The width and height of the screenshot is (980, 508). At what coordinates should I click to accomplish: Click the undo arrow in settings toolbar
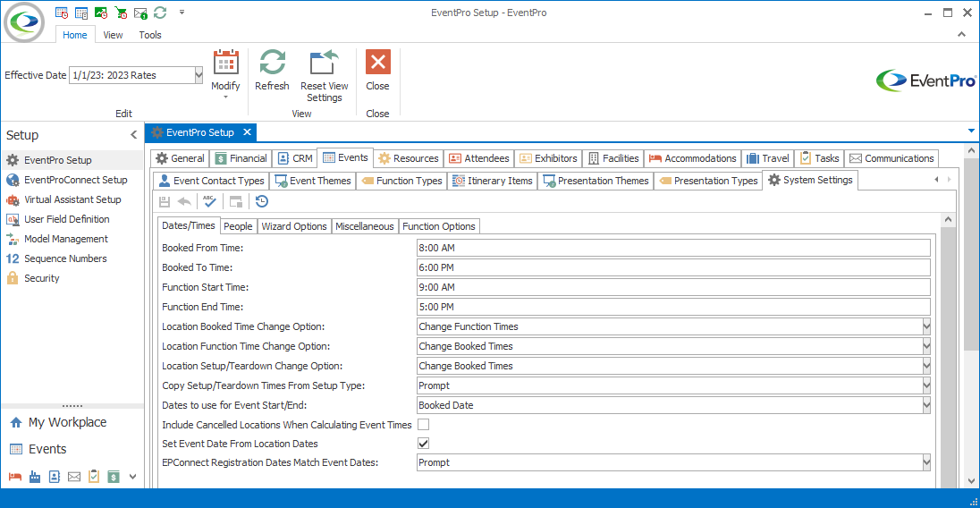point(184,201)
